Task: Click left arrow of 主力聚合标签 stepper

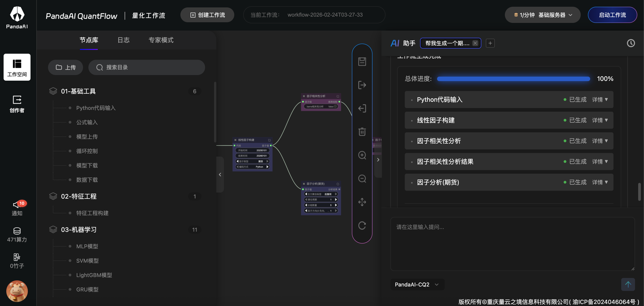Action: [306, 194]
